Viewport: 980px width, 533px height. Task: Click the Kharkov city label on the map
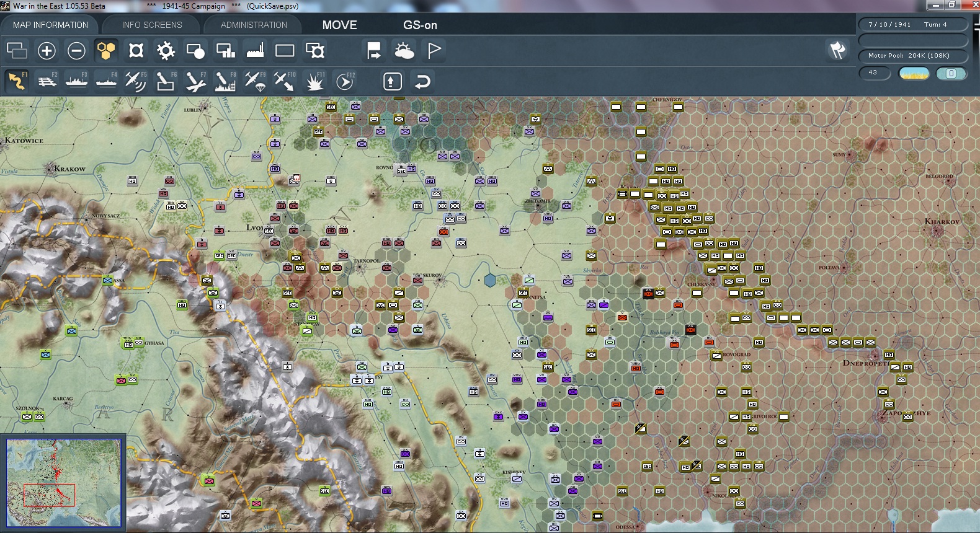pos(942,221)
